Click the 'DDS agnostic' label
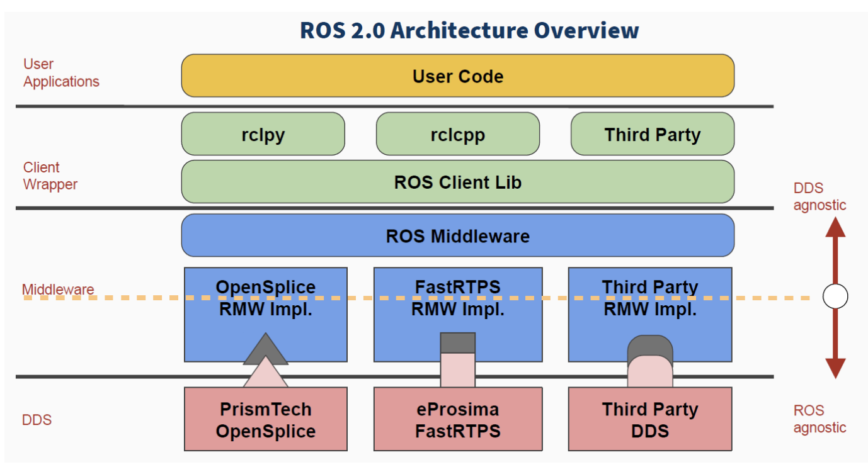Image resolution: width=868 pixels, height=467 pixels. pyautogui.click(x=819, y=196)
